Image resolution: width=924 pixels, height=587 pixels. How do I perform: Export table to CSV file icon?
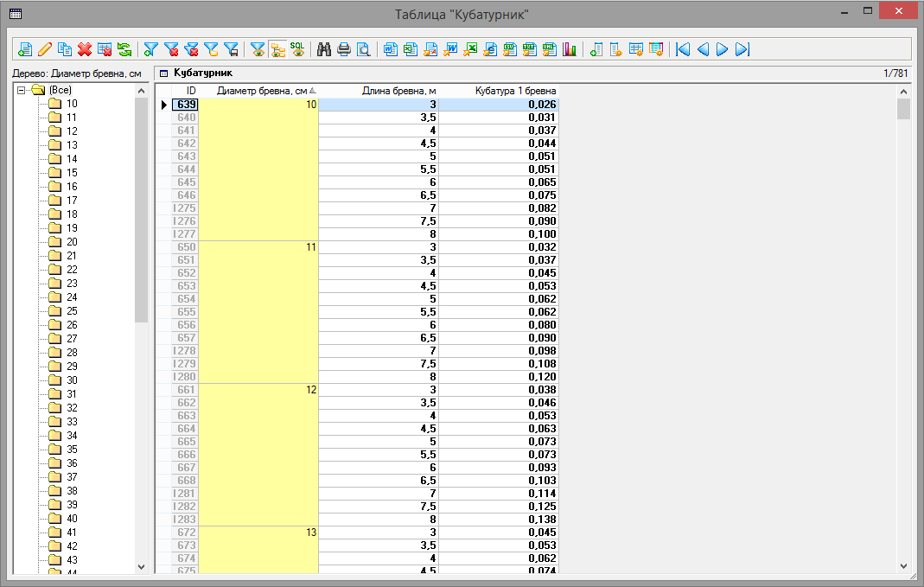(x=510, y=49)
